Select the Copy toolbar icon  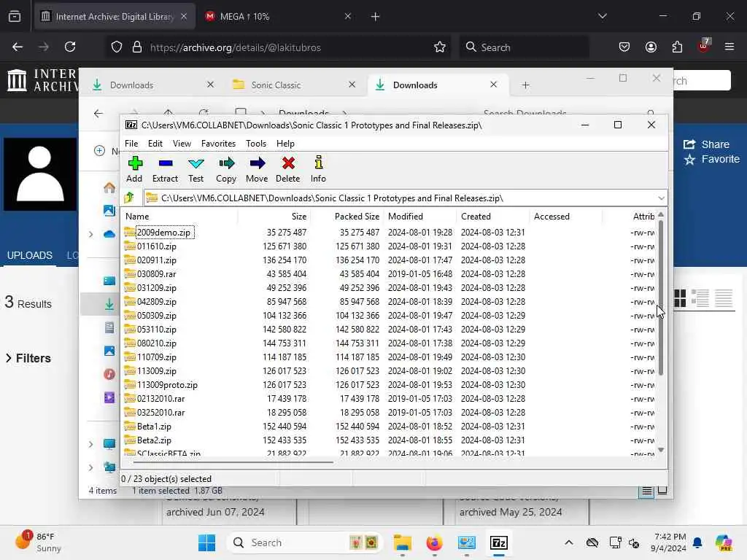(226, 169)
